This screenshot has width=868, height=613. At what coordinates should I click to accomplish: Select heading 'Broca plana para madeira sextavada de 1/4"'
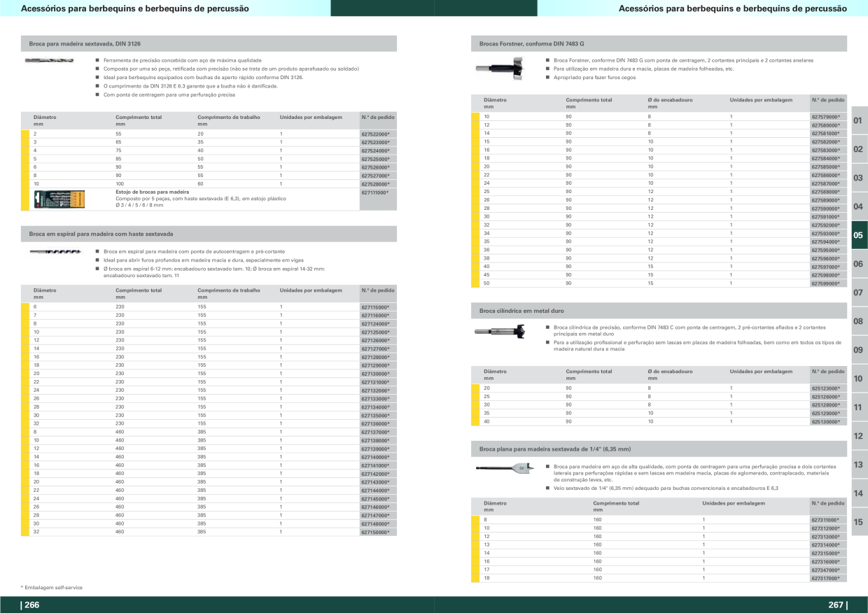pyautogui.click(x=555, y=449)
